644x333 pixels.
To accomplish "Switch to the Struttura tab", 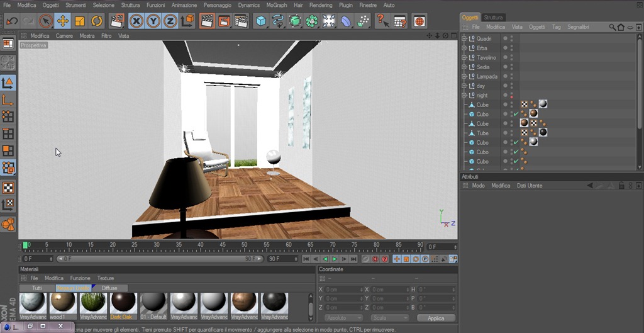I will tap(493, 17).
